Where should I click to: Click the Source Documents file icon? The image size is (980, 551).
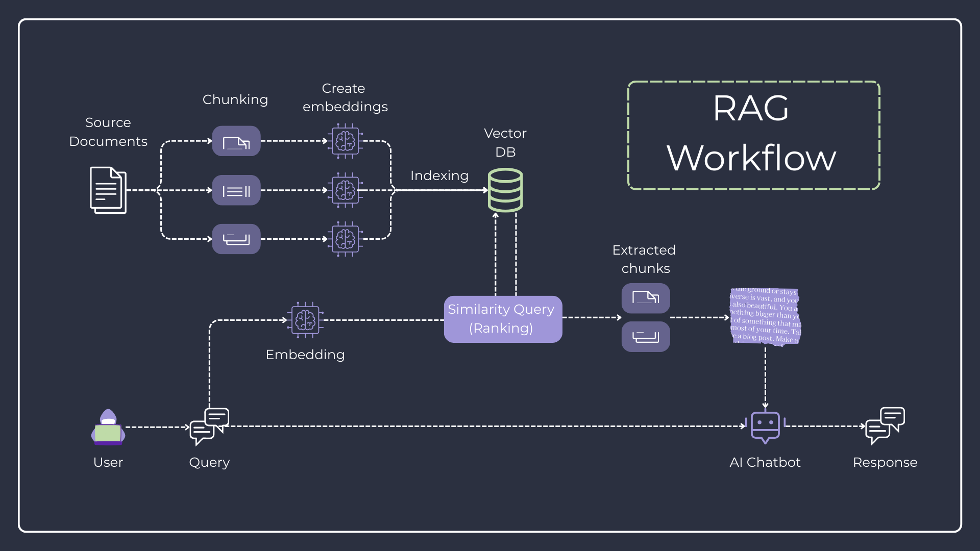[x=108, y=190]
